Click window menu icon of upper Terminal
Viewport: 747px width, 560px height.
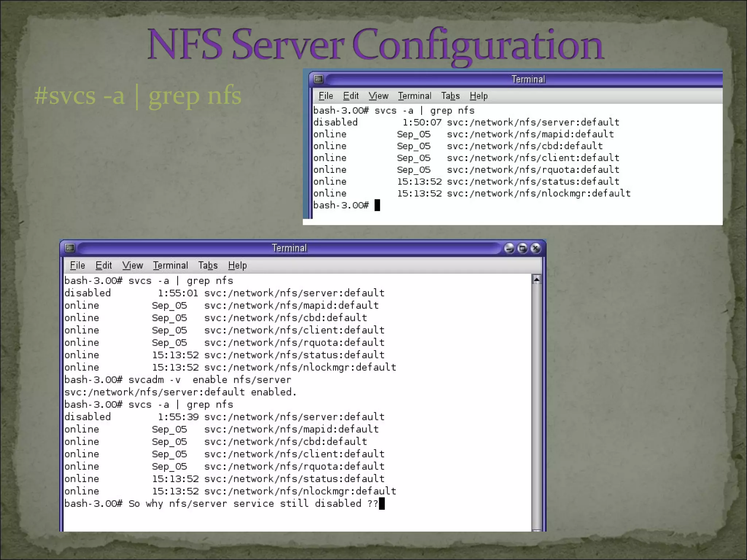[318, 79]
